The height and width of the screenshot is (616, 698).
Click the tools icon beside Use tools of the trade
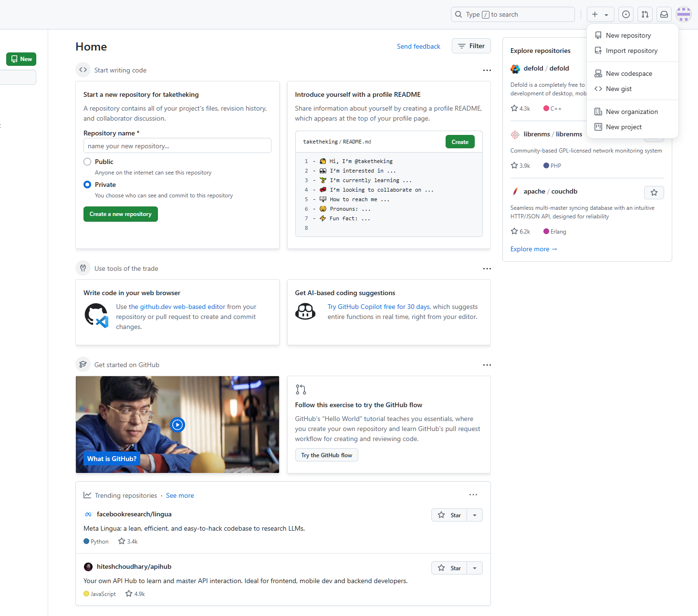(83, 268)
